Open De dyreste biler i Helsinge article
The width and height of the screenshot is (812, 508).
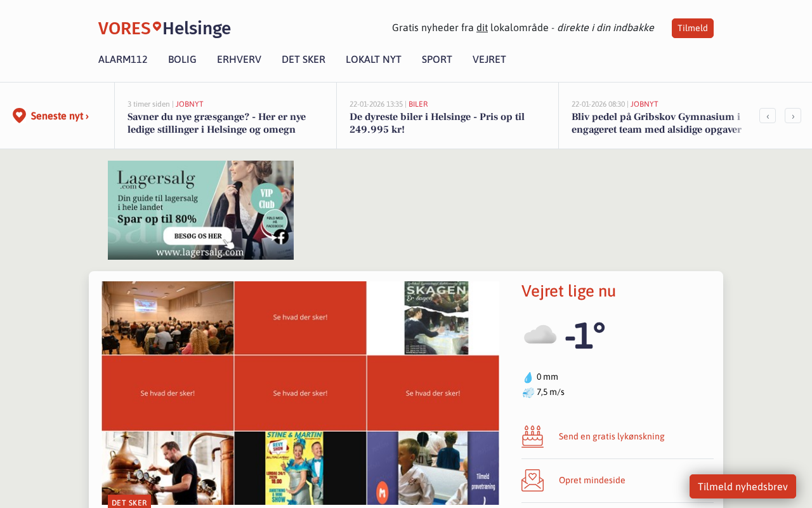coord(437,123)
